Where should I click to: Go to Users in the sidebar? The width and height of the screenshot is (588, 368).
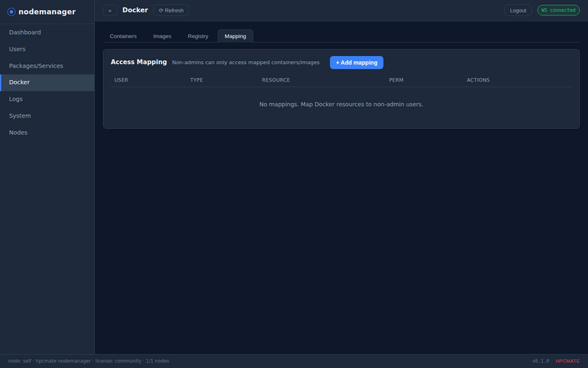click(47, 49)
